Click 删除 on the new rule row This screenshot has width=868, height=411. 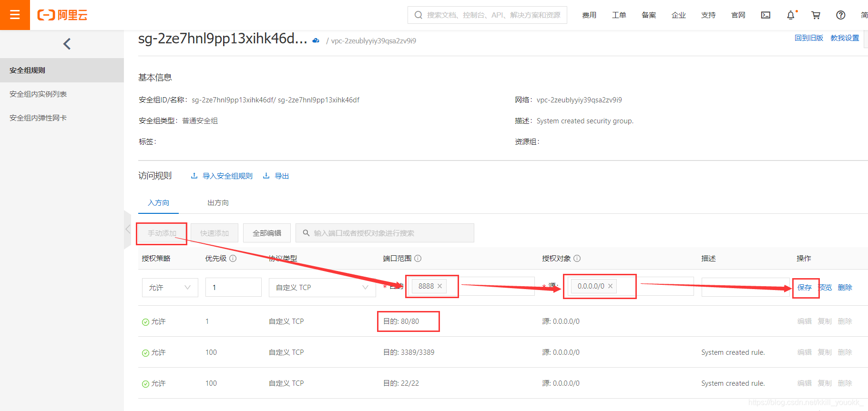pyautogui.click(x=845, y=287)
